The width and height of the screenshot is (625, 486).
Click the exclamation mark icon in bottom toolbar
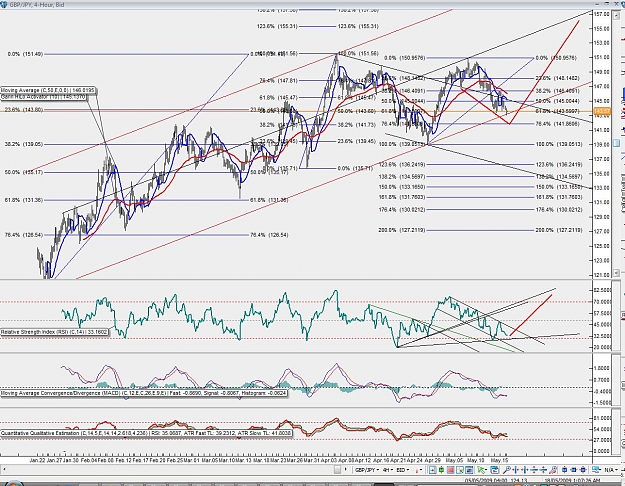coord(346,470)
